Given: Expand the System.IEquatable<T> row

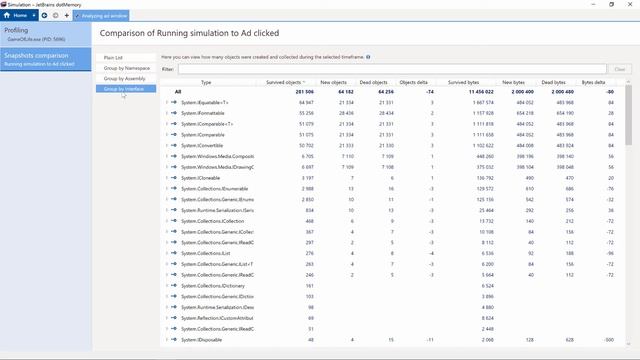Looking at the screenshot, I should [167, 102].
